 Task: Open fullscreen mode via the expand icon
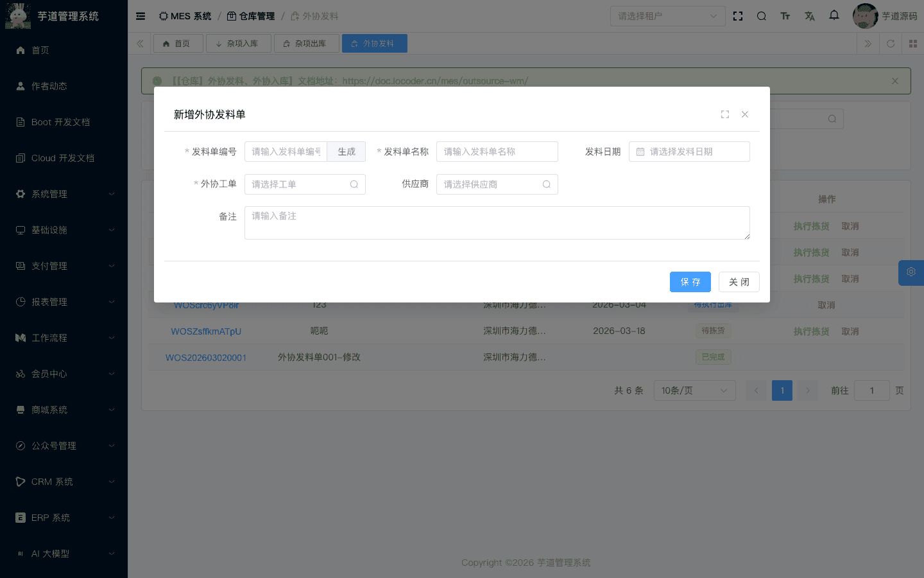click(x=738, y=15)
